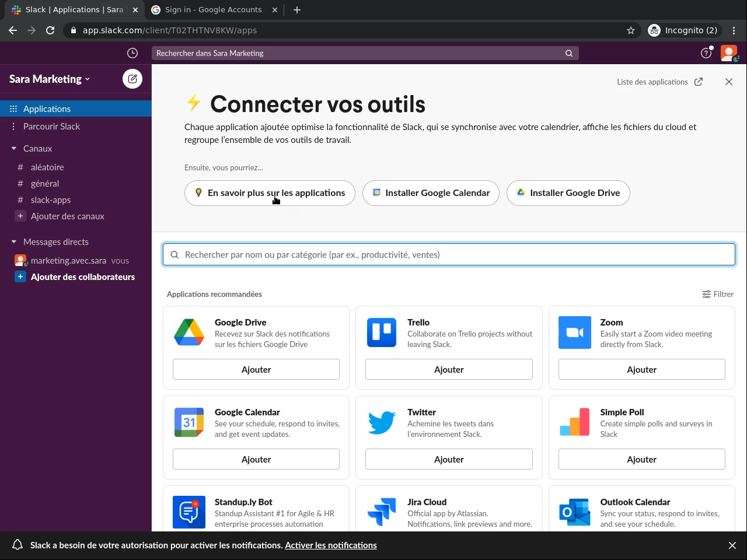Click Installer Google Calendar button

pos(431,193)
